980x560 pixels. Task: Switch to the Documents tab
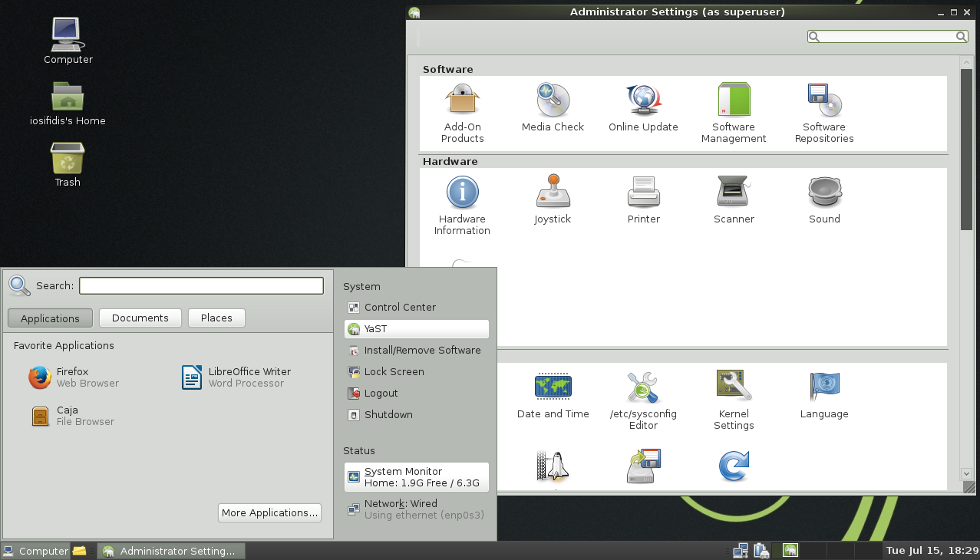pos(140,318)
